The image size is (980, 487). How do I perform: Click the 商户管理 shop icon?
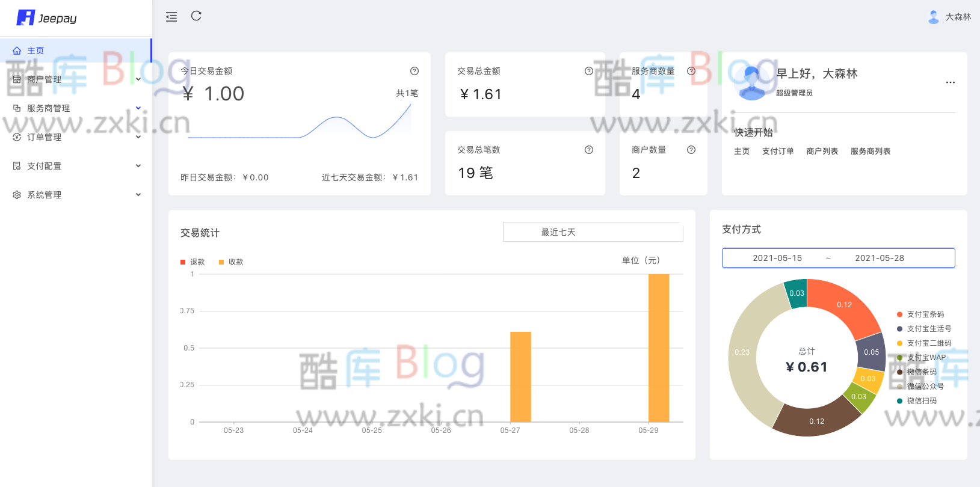(17, 79)
